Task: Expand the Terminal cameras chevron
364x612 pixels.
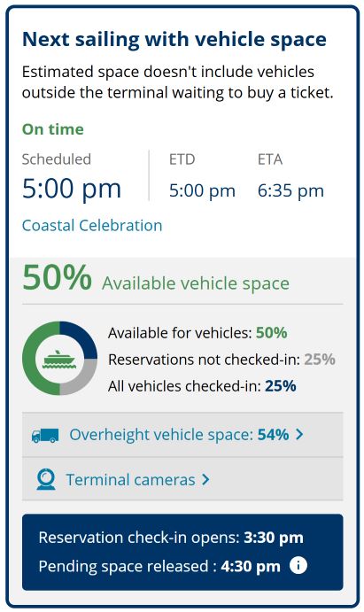Action: (205, 480)
